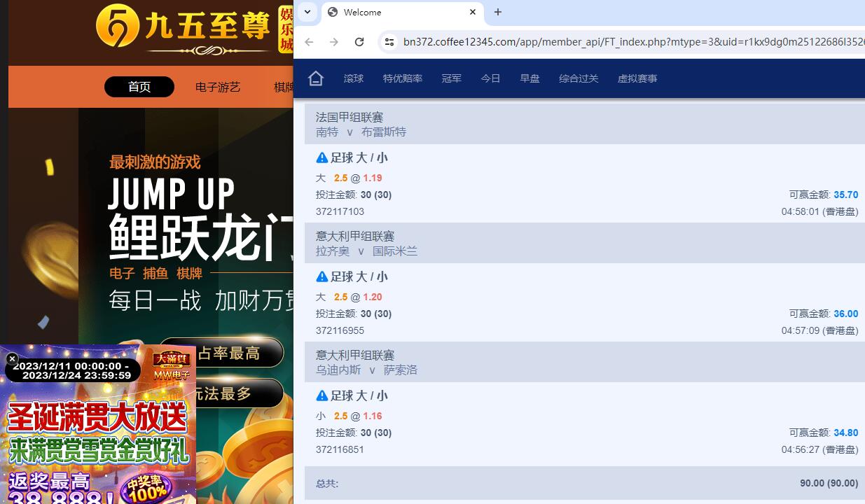Screen dimensions: 865x504
Task: Click the odds value 1.16
Action: pyautogui.click(x=373, y=416)
